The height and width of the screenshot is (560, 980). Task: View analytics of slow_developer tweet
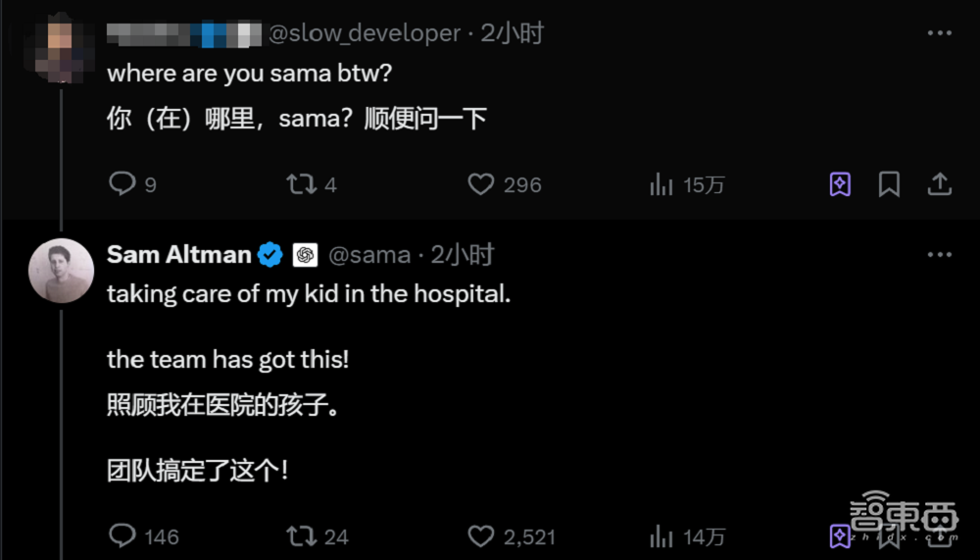(x=661, y=184)
